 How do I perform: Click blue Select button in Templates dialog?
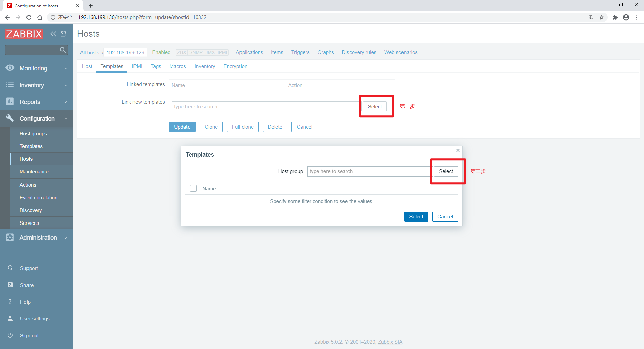click(416, 217)
